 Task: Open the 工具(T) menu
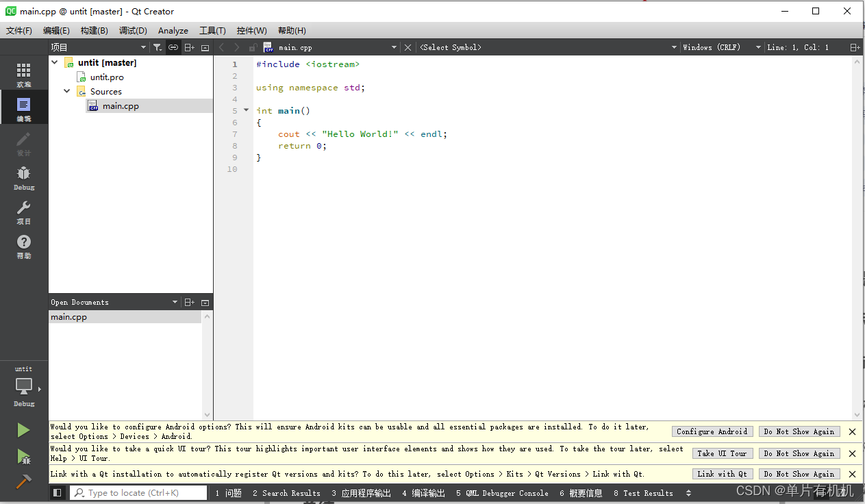point(212,30)
